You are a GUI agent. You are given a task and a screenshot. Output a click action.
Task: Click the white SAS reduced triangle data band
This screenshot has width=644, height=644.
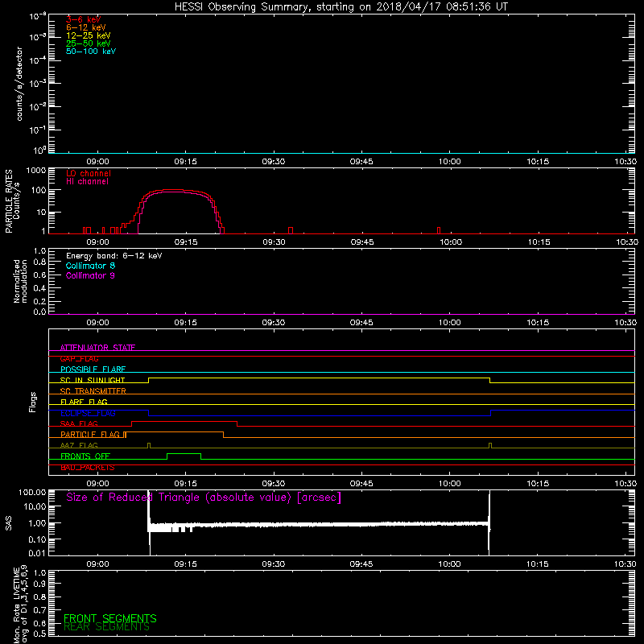click(x=319, y=525)
